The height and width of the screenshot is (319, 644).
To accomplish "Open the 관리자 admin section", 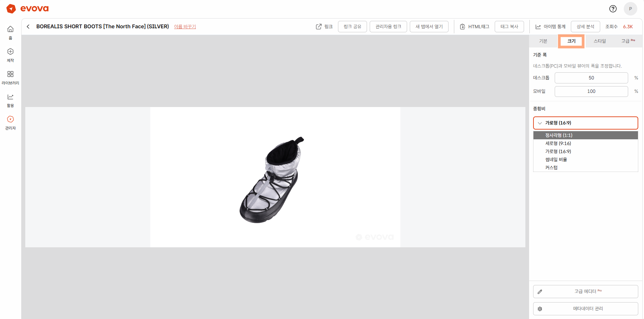I will [10, 122].
